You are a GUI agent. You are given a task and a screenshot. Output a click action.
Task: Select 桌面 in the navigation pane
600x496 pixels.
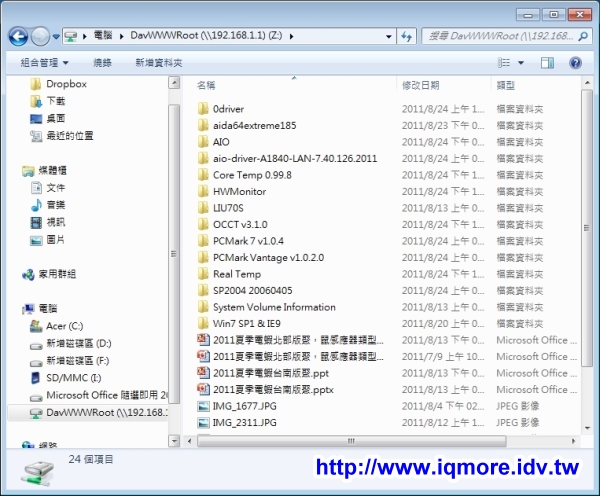56,118
